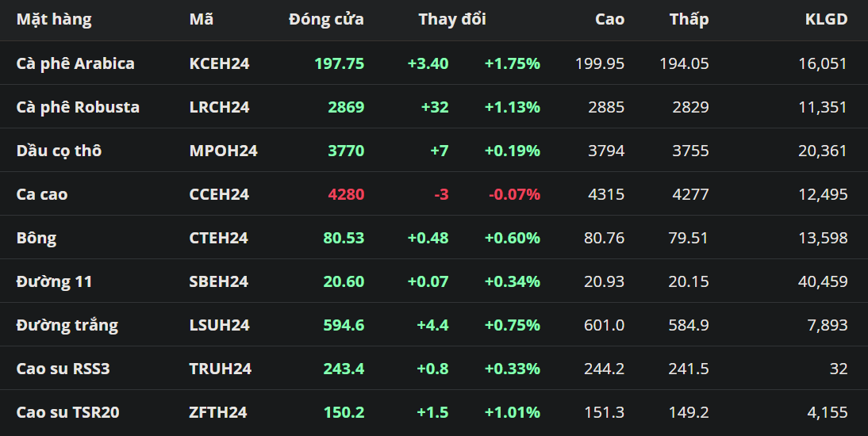Click the 'KLGD' volume column header
Screen dimensions: 868x436
pos(826,20)
